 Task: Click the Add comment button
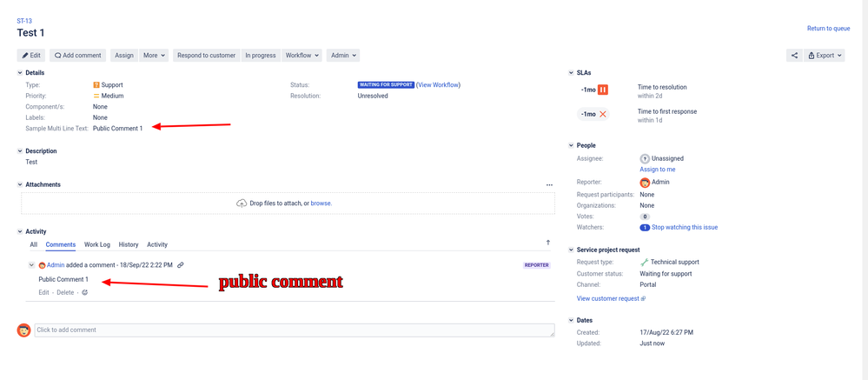pyautogui.click(x=77, y=56)
